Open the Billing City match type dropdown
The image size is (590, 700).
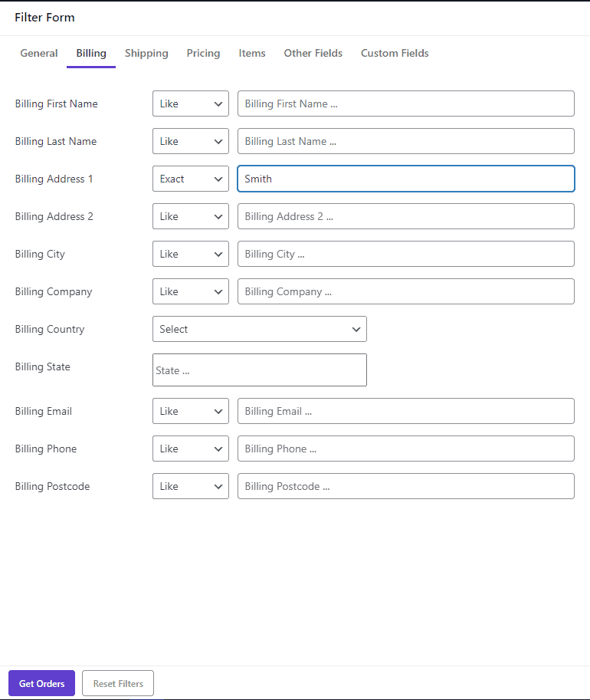(x=190, y=254)
